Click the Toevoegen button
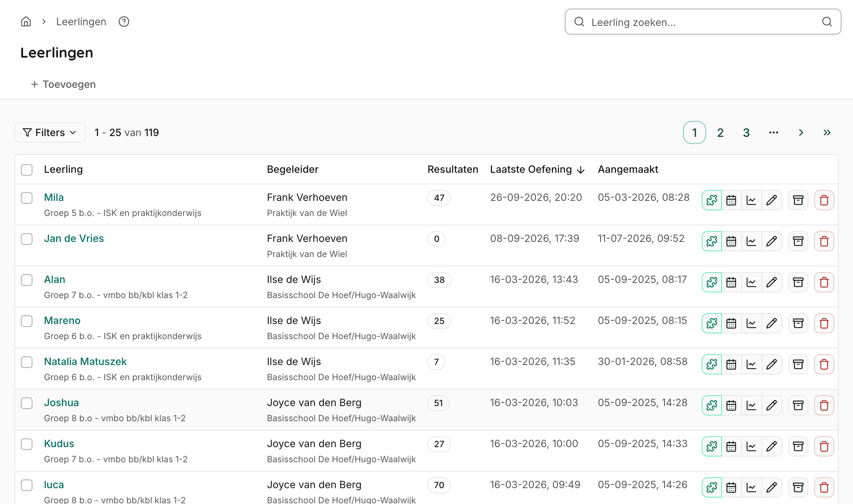This screenshot has width=853, height=504. click(63, 84)
